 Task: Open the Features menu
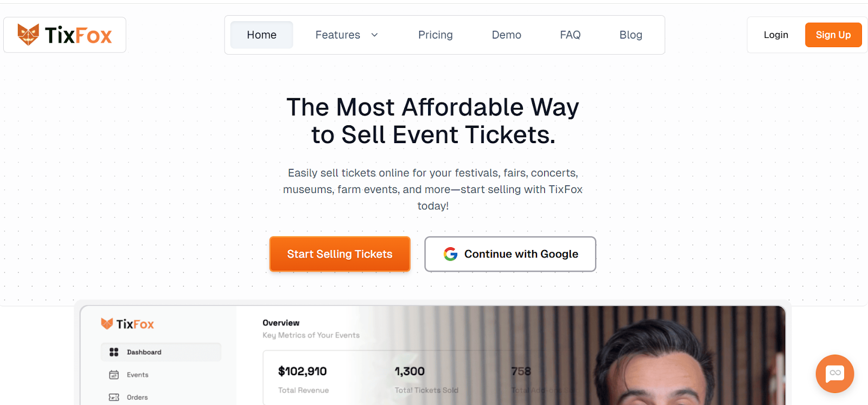(347, 35)
